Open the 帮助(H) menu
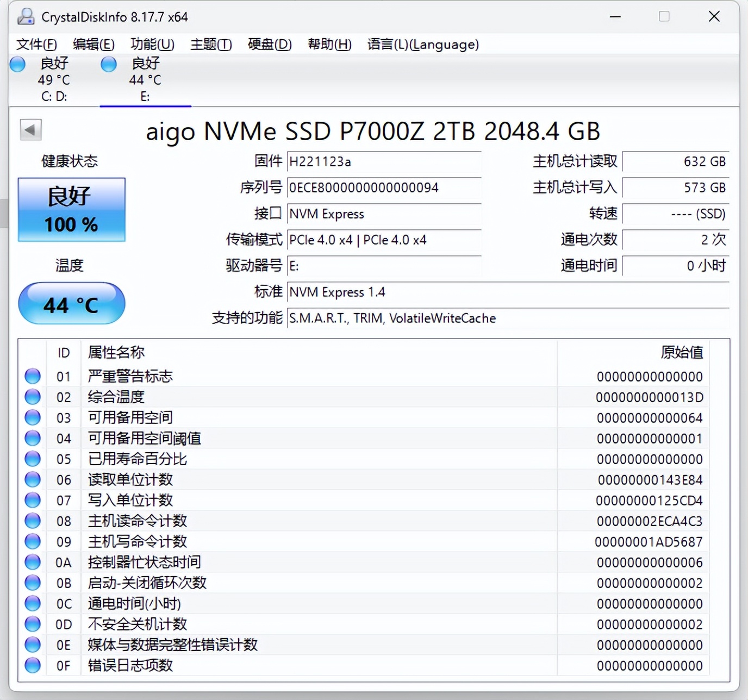 pos(329,44)
